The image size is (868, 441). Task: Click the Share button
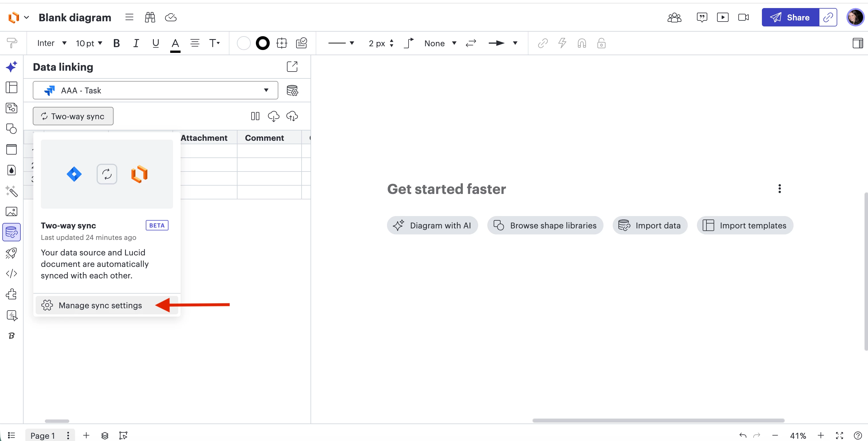(790, 18)
